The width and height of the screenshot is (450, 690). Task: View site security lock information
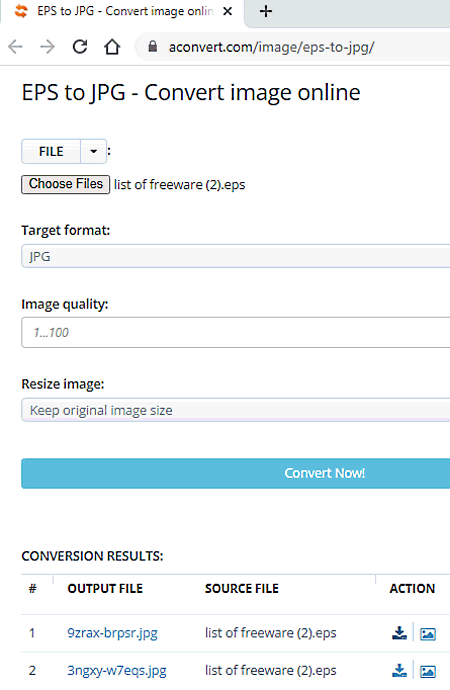(x=153, y=46)
